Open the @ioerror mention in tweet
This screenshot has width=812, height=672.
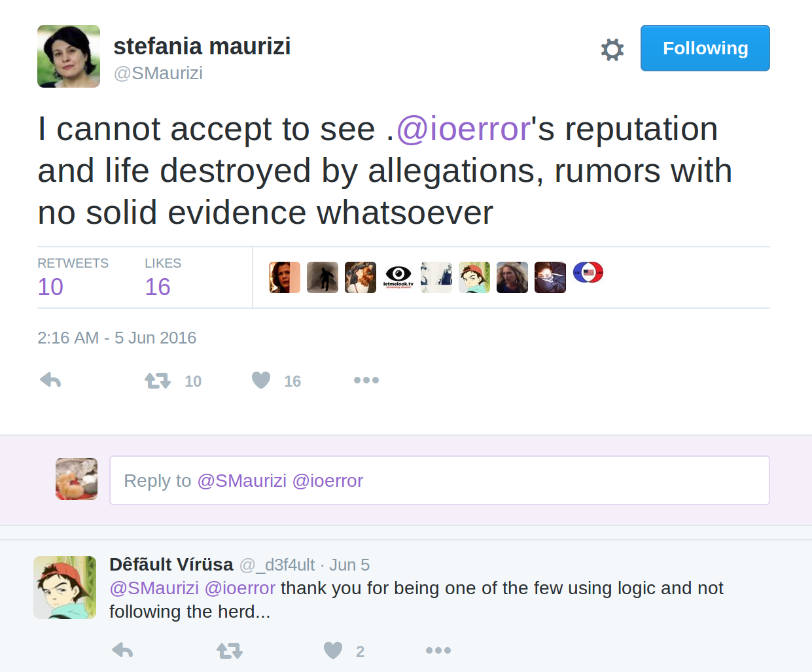pos(463,129)
